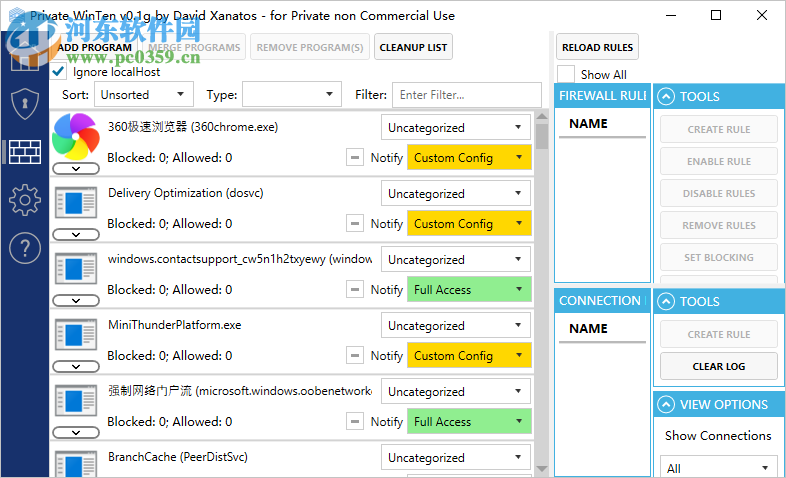Open Full Access dropdown for windows.contactsupport
Screen dimensions: 786x478
click(x=469, y=290)
